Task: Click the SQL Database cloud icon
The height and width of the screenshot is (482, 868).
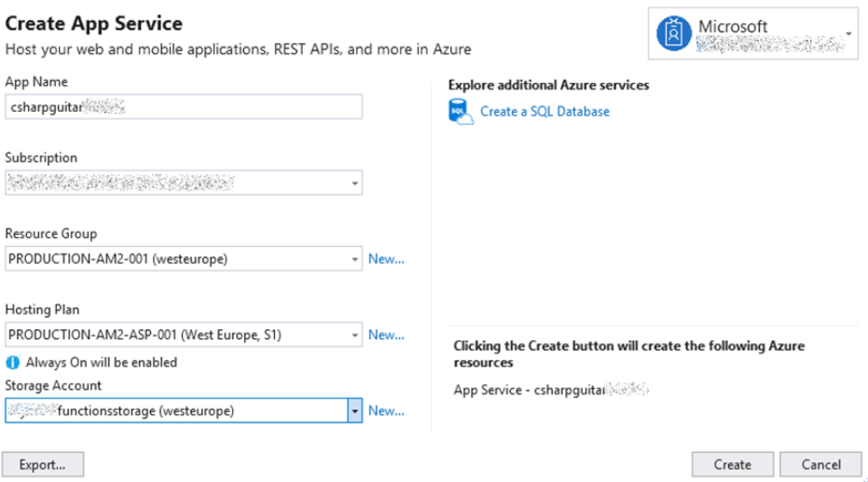Action: click(x=461, y=111)
